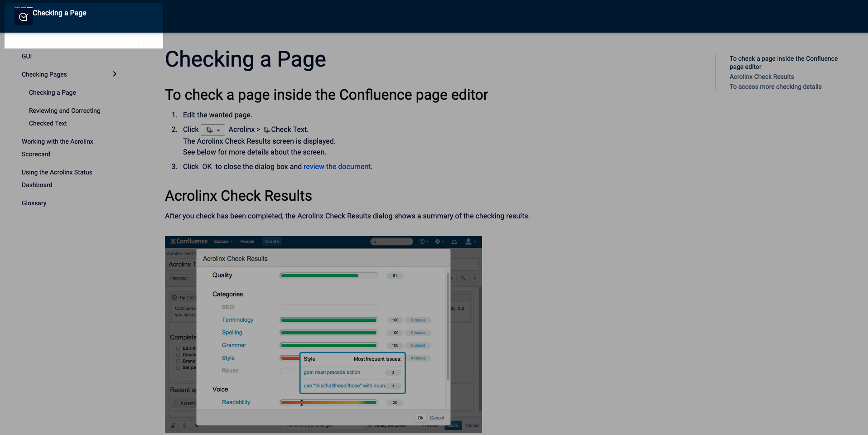Screen dimensions: 868x435
Task: Open the Confluence settings gear icon
Action: pos(439,242)
